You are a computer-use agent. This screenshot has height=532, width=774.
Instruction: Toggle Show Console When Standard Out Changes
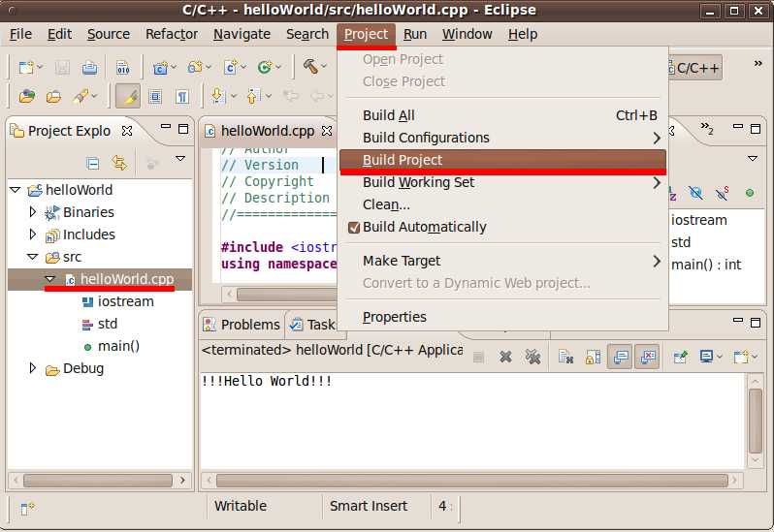click(620, 357)
